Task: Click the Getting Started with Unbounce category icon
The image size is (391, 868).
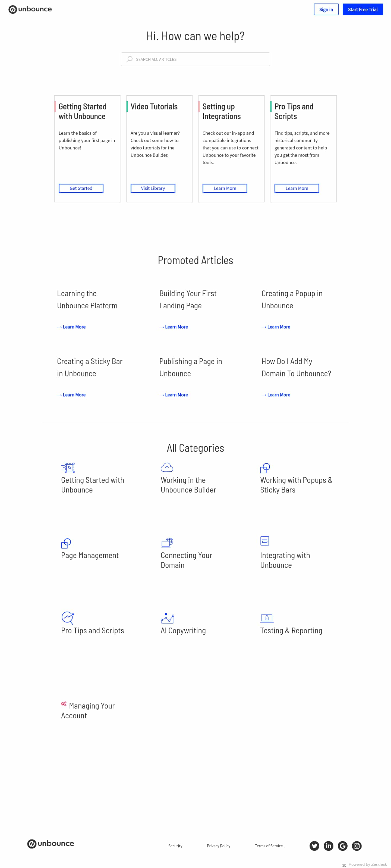Action: click(x=68, y=468)
